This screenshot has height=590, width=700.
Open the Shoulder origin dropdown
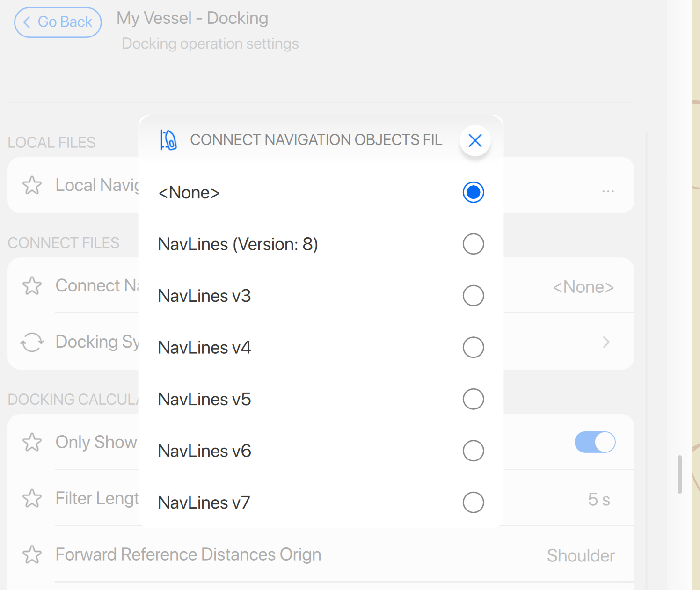click(581, 555)
